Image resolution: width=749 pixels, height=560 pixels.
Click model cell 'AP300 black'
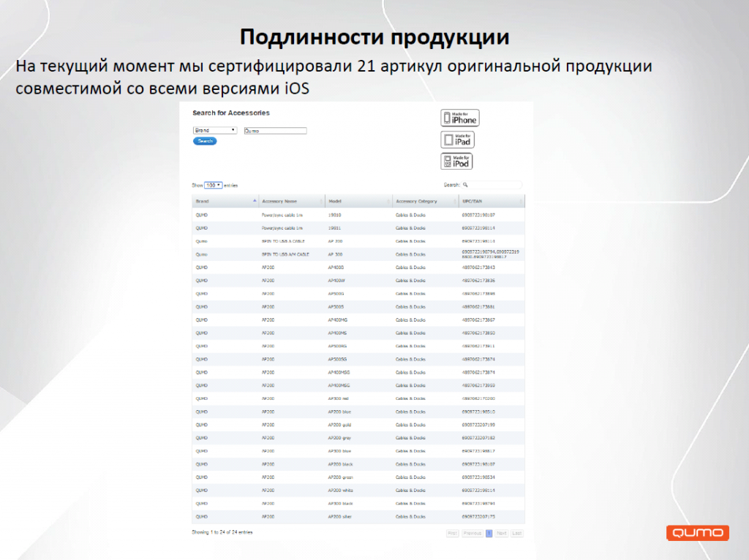tap(340, 504)
